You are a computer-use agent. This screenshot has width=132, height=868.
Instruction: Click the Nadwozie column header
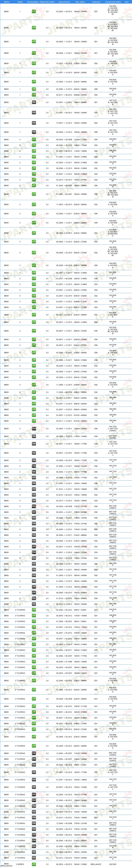(x=96, y=2)
